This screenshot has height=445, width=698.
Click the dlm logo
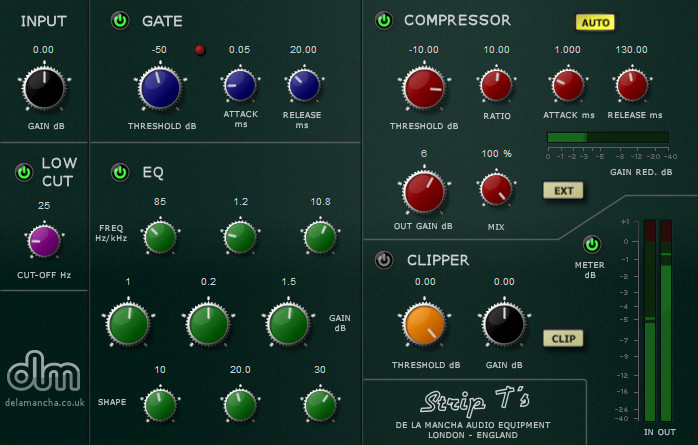tap(44, 370)
